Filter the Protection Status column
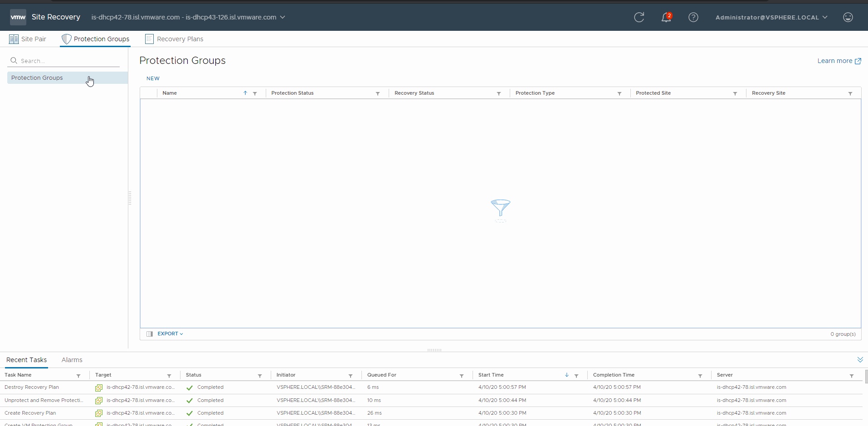This screenshot has width=868, height=426. coord(377,93)
